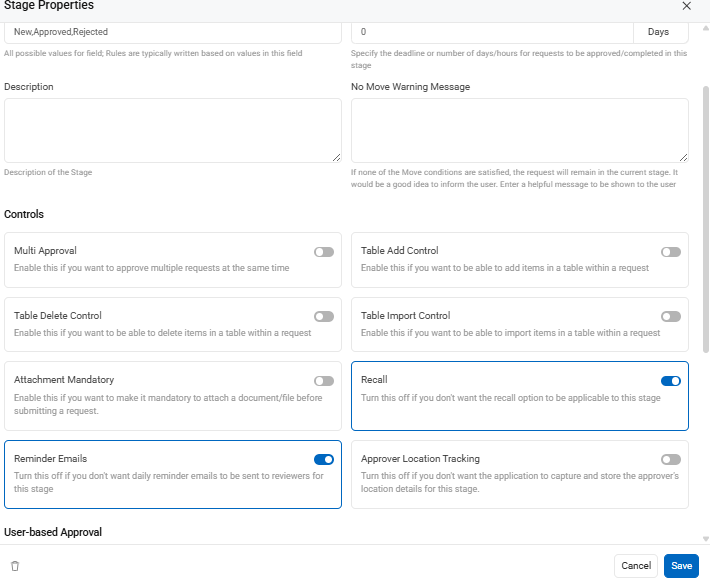Click the scroll down arrow
Screen dimensions: 710x585
tap(705, 539)
